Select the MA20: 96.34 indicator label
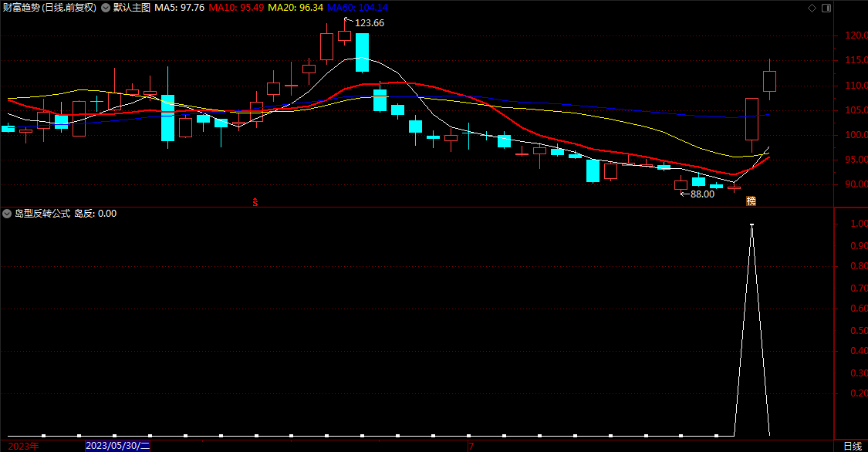The width and height of the screenshot is (868, 452). [296, 8]
